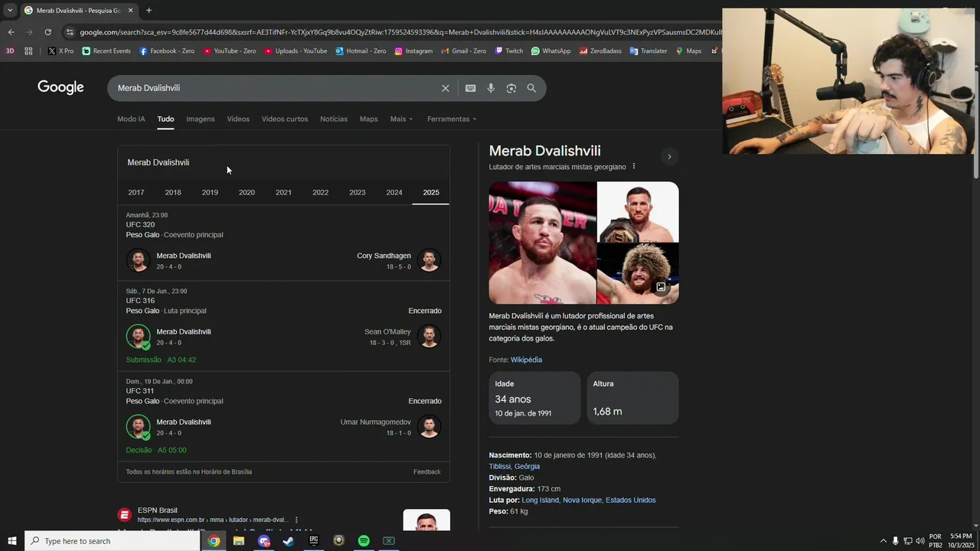Open the Nova Iorque link
The height and width of the screenshot is (551, 980).
tap(582, 500)
